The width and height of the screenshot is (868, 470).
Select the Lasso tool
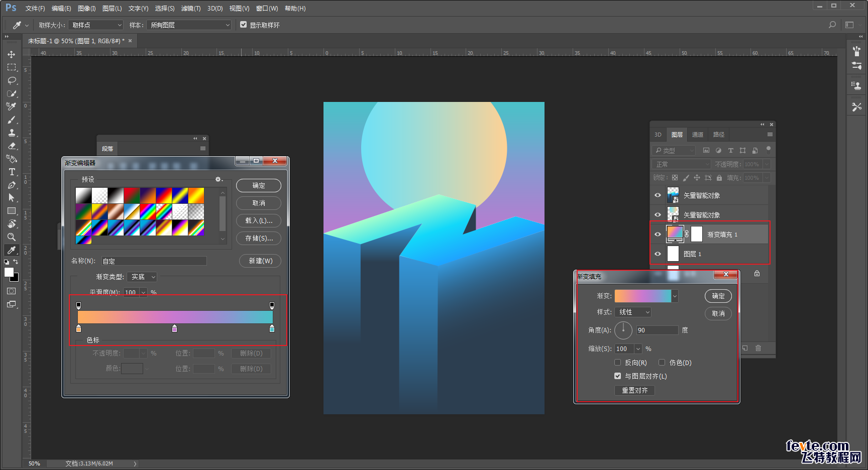(x=12, y=80)
